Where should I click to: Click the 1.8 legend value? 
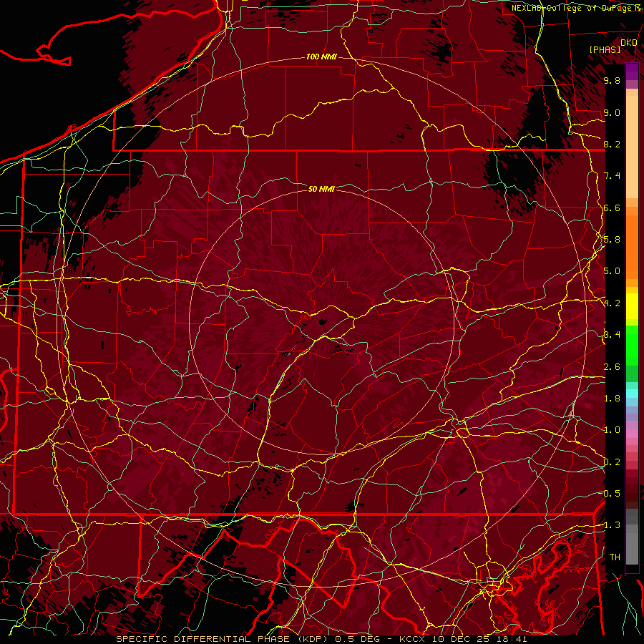(x=612, y=399)
